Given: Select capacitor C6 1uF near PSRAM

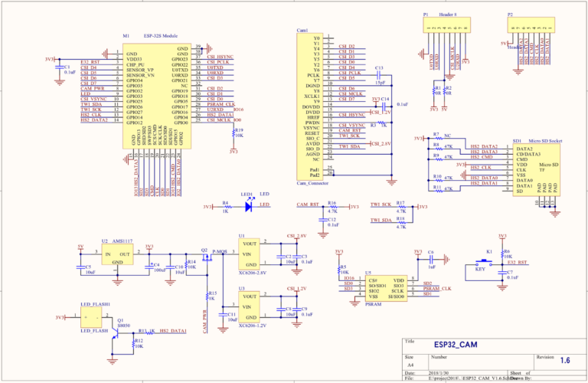Looking at the screenshot, I should (x=431, y=259).
